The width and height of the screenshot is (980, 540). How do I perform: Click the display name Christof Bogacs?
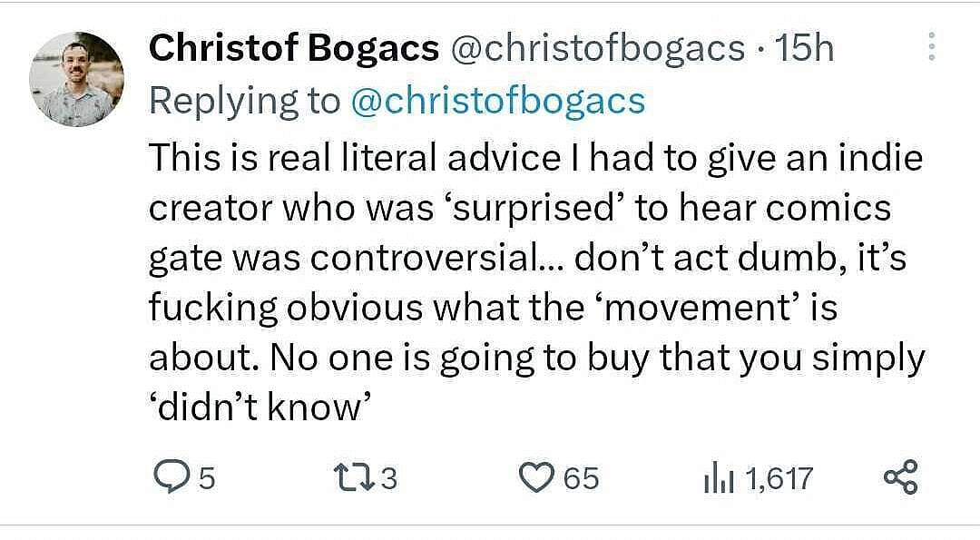point(293,48)
